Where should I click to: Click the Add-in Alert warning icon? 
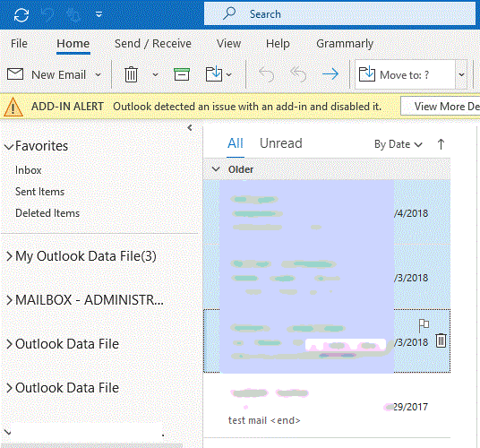click(13, 107)
